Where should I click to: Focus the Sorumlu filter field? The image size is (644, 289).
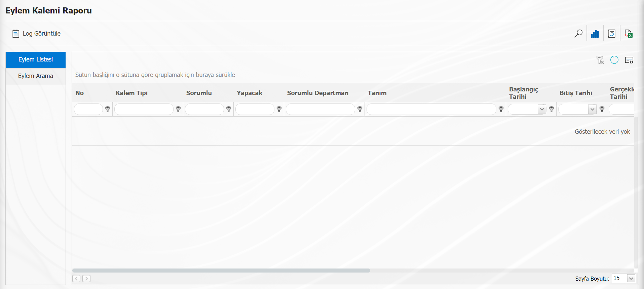[x=204, y=109]
